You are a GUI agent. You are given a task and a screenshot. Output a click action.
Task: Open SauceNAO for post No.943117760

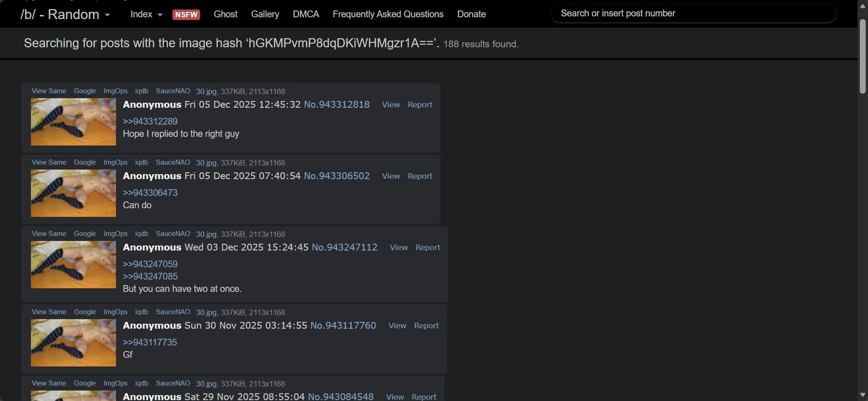pos(173,312)
